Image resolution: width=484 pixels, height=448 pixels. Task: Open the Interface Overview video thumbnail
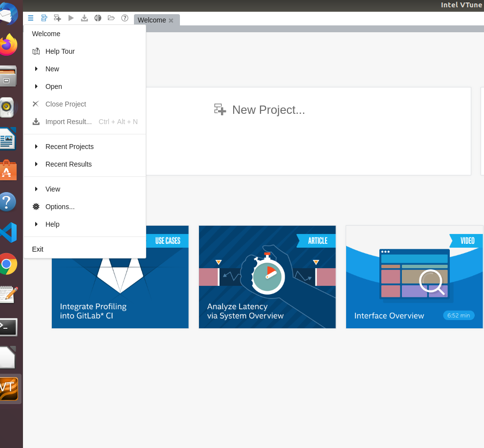tap(414, 277)
